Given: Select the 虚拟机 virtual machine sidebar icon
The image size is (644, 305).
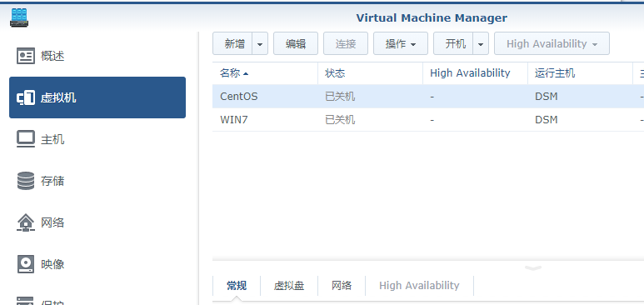Looking at the screenshot, I should pyautogui.click(x=26, y=97).
